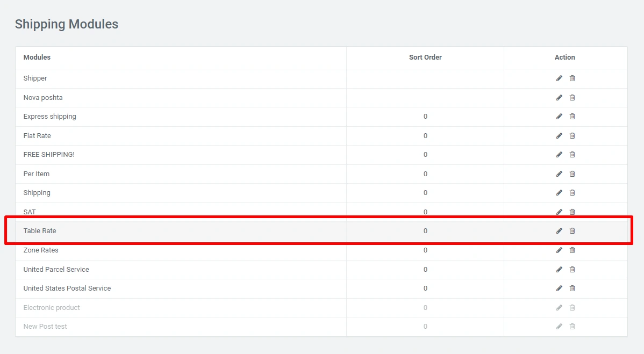Click the edit pencil for Shipper

(x=559, y=78)
